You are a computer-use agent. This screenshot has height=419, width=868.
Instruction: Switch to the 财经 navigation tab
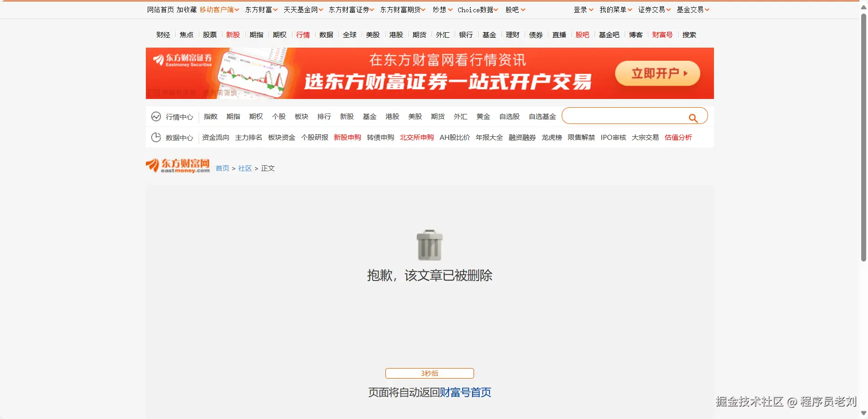(163, 35)
